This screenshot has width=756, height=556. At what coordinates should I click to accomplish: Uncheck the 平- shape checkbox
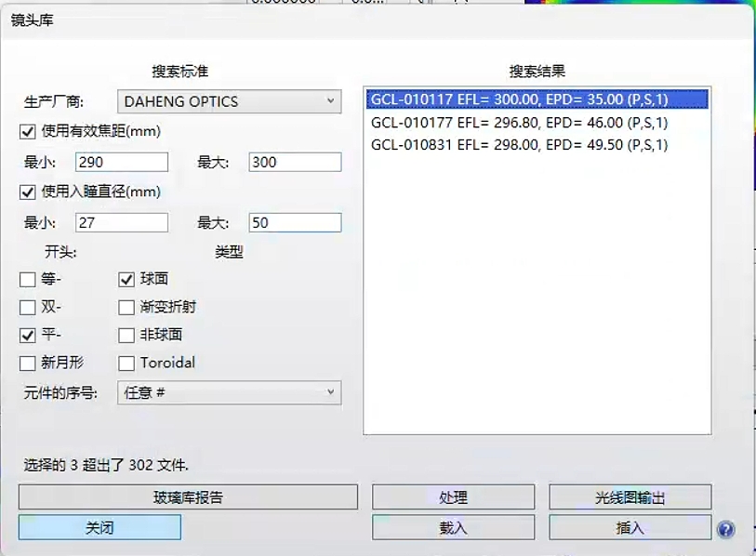[x=28, y=335]
